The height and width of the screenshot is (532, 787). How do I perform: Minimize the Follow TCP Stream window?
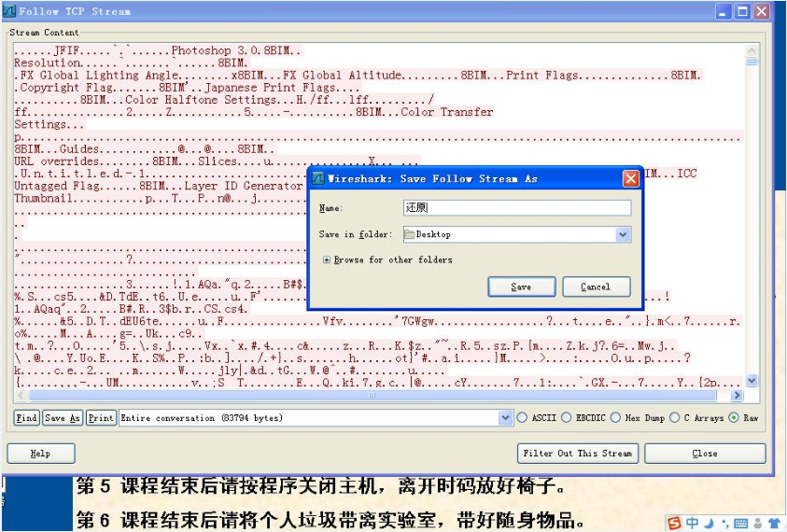pyautogui.click(x=724, y=11)
